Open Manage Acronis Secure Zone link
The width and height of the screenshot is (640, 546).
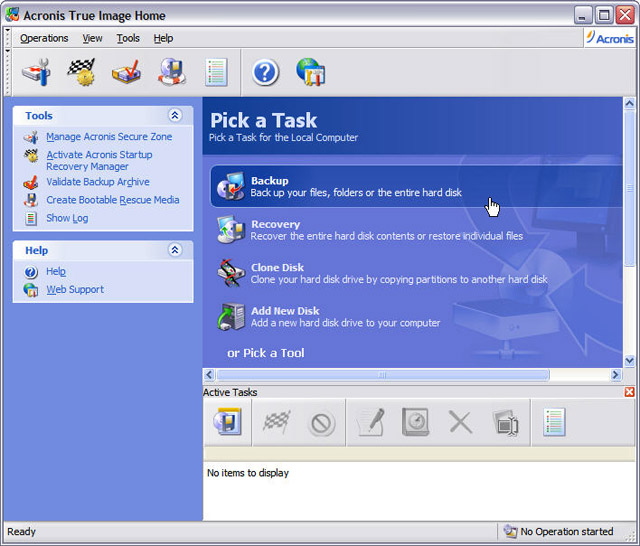(x=109, y=137)
